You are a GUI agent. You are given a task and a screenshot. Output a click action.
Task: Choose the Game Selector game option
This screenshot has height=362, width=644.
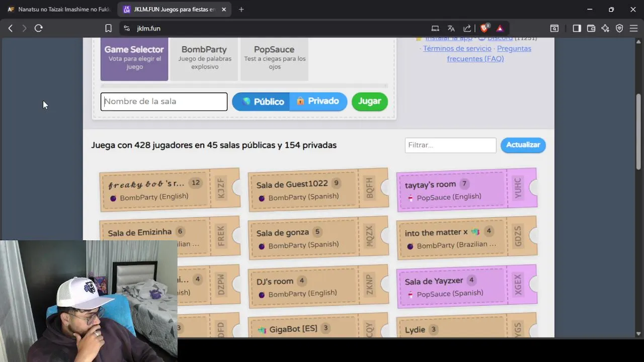[x=134, y=59]
